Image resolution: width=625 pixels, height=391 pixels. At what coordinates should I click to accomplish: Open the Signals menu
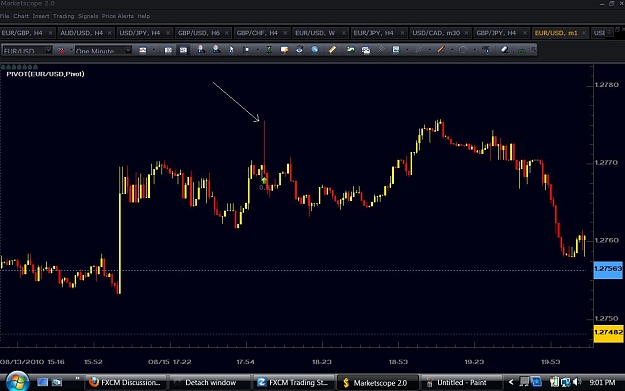pos(88,16)
